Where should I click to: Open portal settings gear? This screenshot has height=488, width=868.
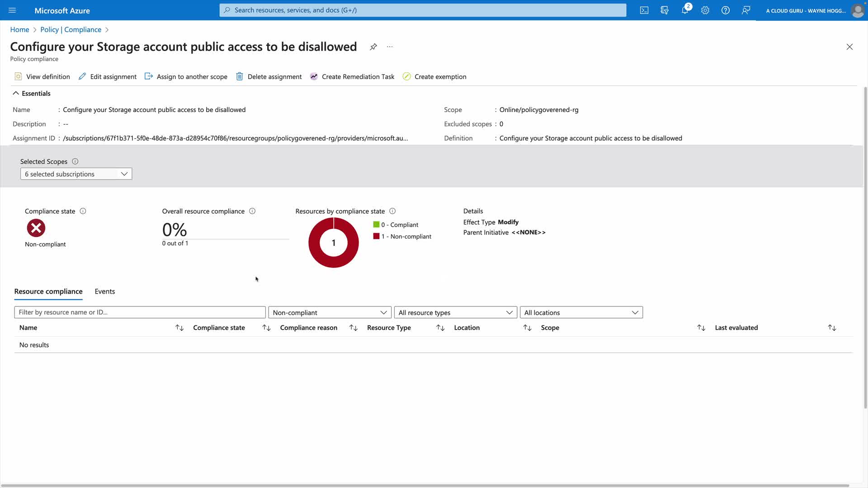point(705,10)
